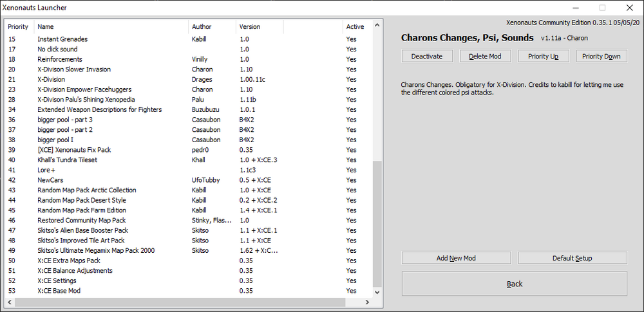Viewport: 644px width, 312px height.
Task: Select bigger pool - part 3
Action: click(x=189, y=120)
